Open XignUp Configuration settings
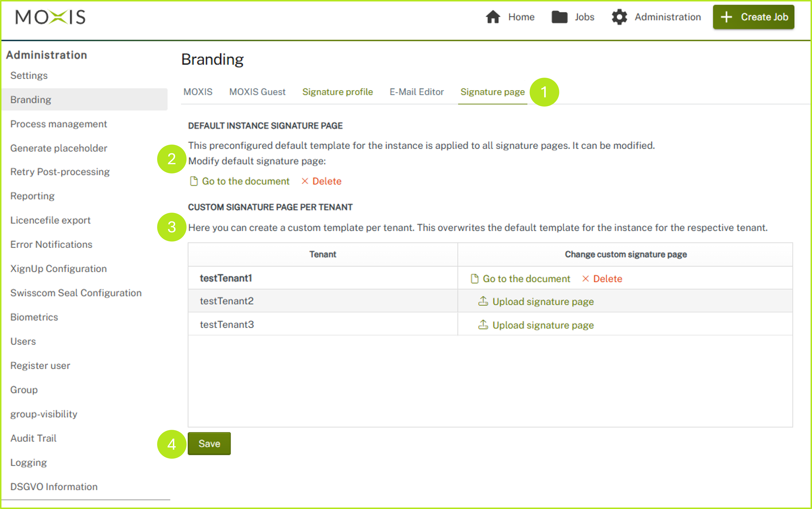The width and height of the screenshot is (812, 509). point(58,269)
